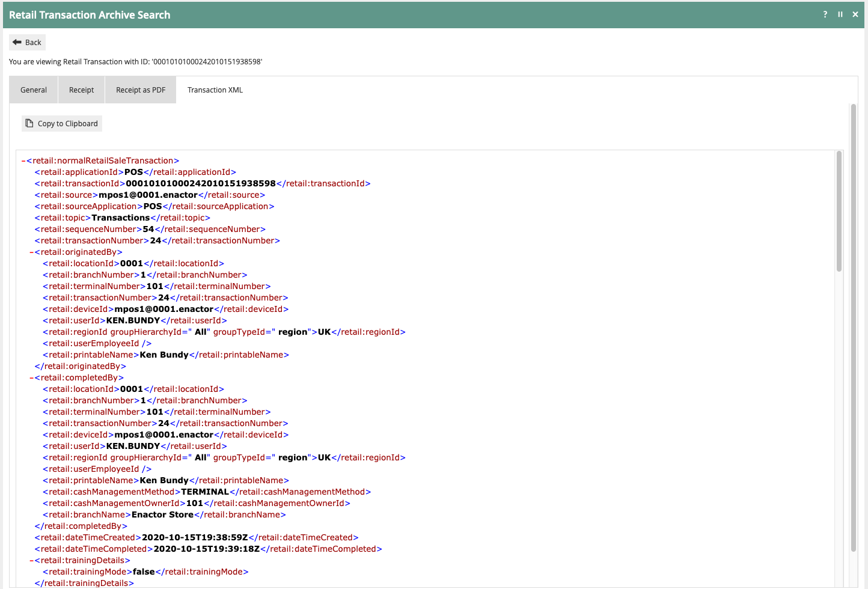The height and width of the screenshot is (589, 868).
Task: Click the help question mark icon
Action: click(825, 14)
